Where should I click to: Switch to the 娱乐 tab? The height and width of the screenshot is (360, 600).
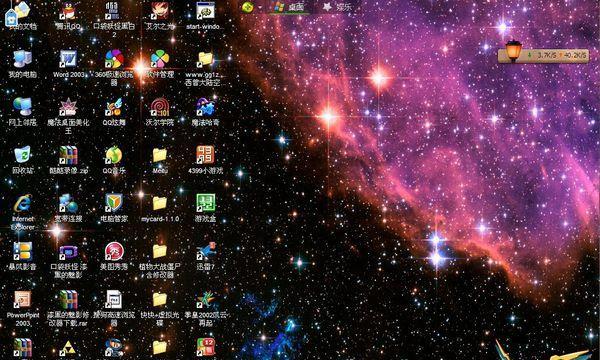[x=337, y=7]
